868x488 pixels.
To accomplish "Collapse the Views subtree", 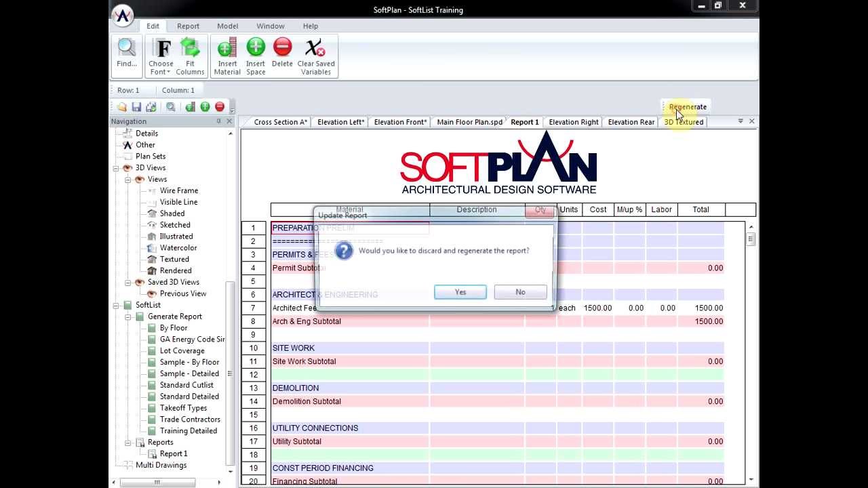I will [128, 180].
